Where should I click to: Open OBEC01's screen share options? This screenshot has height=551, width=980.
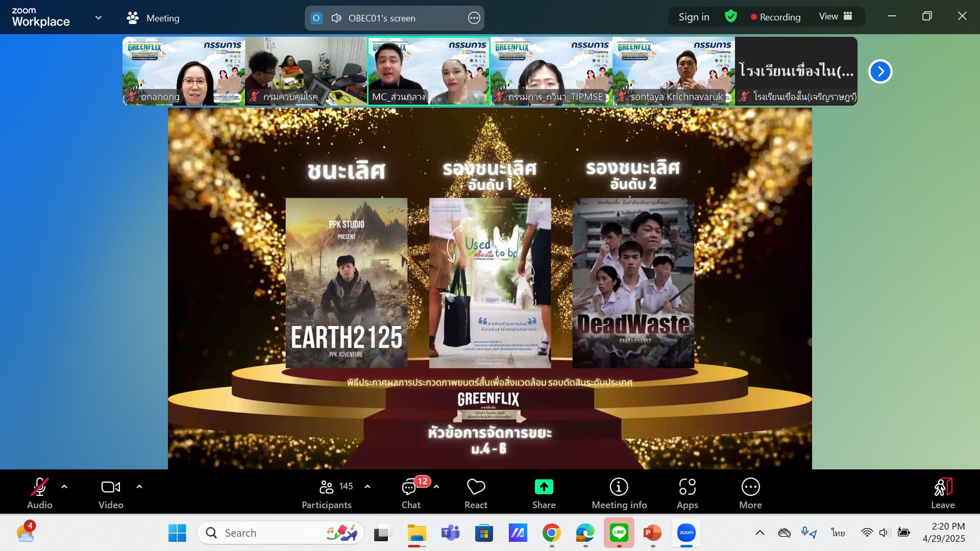474,18
